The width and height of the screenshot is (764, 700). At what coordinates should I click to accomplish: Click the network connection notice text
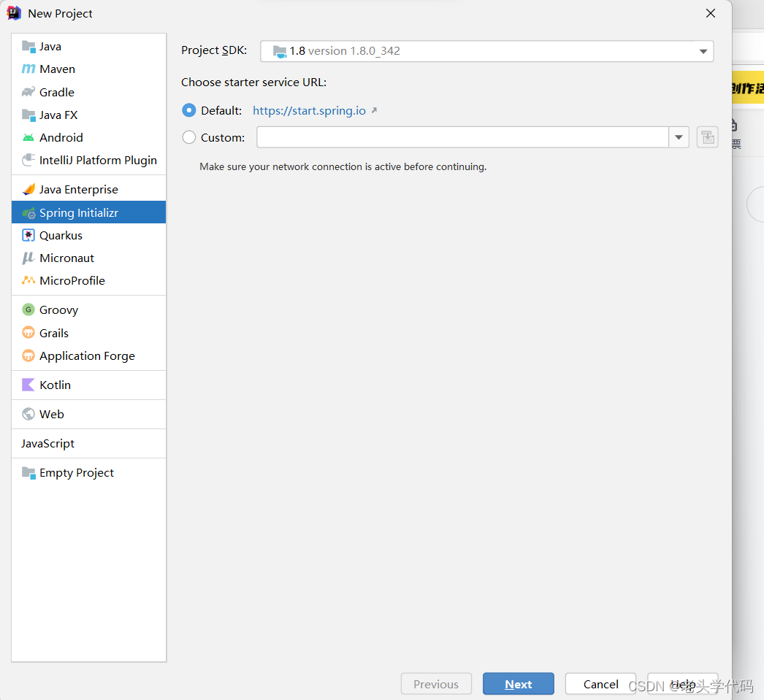coord(343,166)
